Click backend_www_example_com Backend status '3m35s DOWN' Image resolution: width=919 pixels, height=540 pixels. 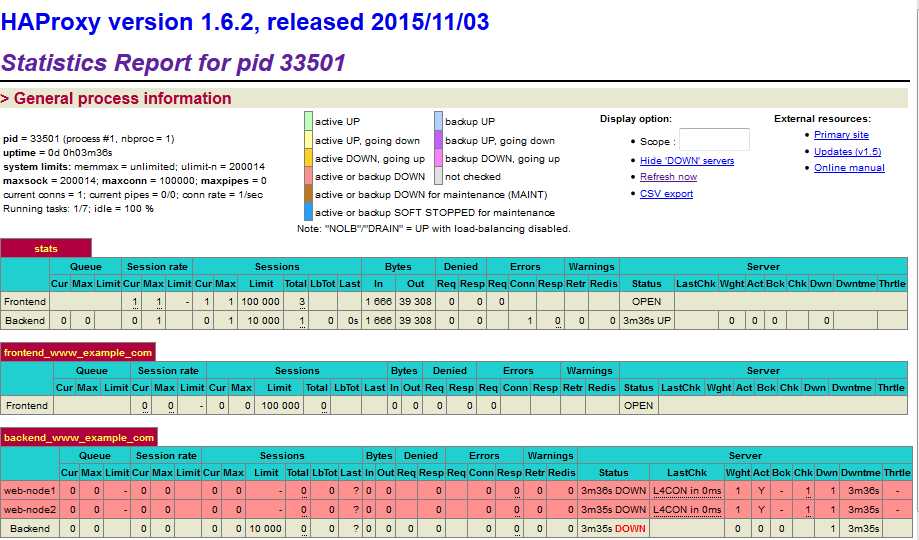(613, 529)
